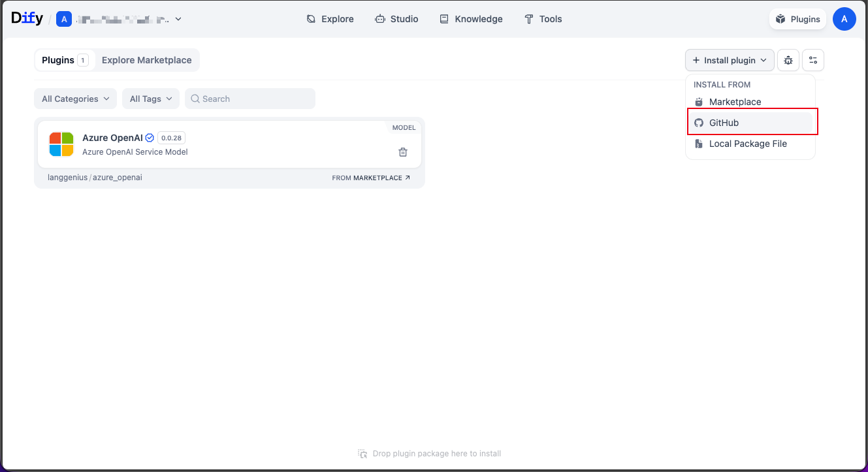Image resolution: width=868 pixels, height=472 pixels.
Task: Open the plugin debug bug icon
Action: 788,60
